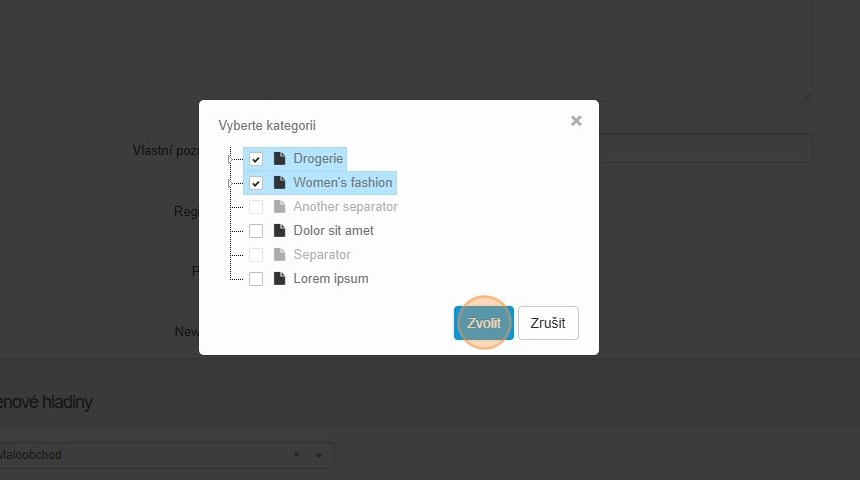Click the Women's fashion file icon
This screenshot has height=480, width=860.
[x=280, y=183]
